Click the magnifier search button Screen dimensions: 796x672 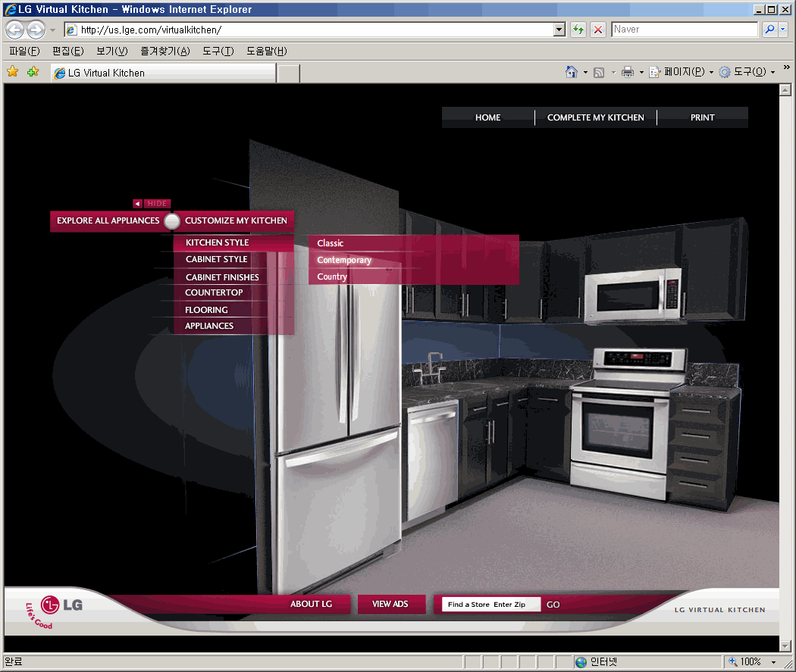tap(769, 30)
